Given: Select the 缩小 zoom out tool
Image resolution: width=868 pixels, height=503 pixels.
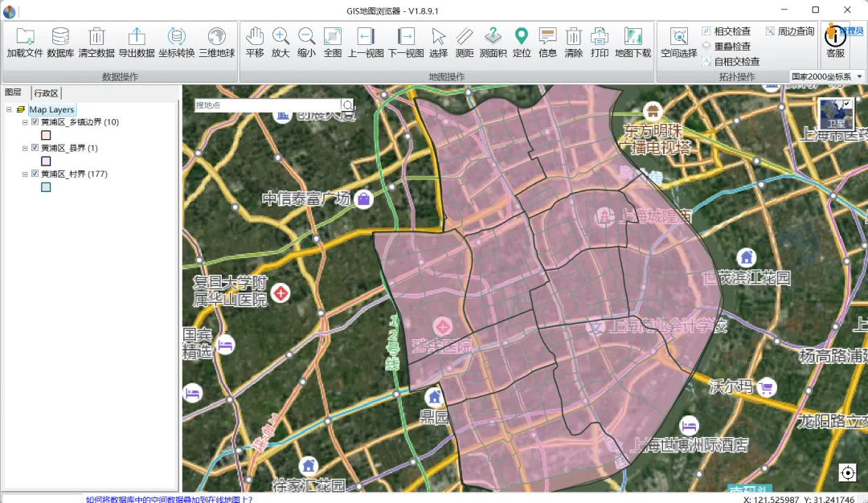Looking at the screenshot, I should 306,42.
